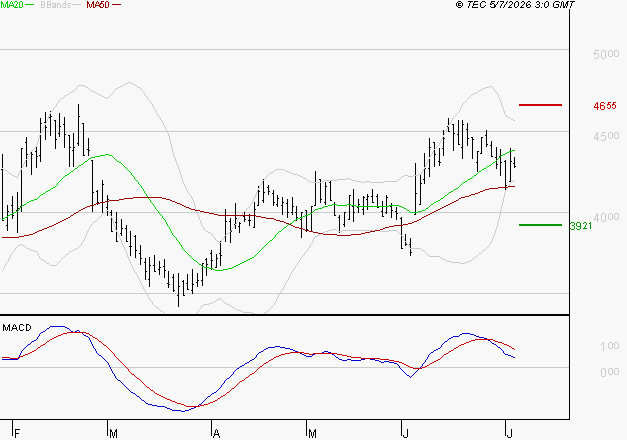Click the first M March timeline marker
The width and height of the screenshot is (627, 440).
pyautogui.click(x=113, y=434)
